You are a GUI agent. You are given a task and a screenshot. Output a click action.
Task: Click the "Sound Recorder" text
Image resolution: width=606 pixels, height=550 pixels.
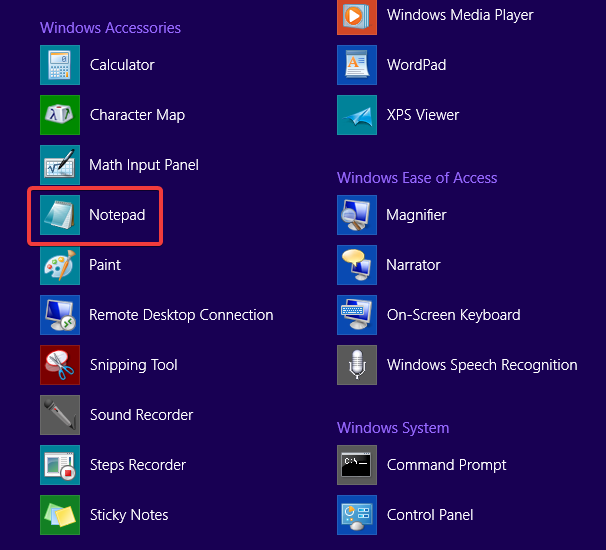coord(141,415)
